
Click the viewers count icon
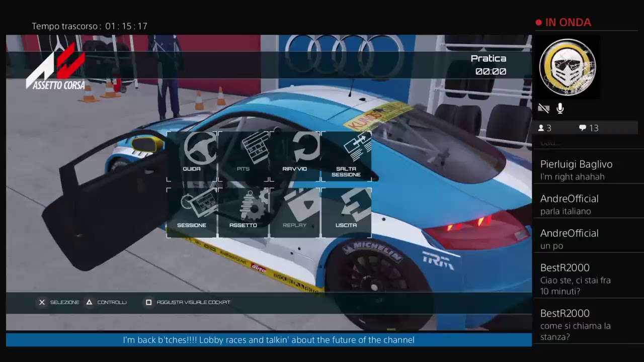541,128
